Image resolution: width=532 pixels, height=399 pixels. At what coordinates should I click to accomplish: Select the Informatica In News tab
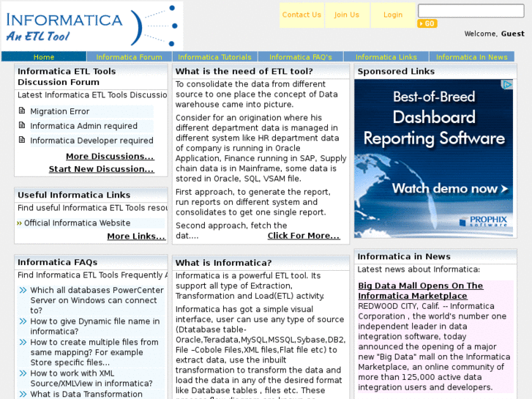point(471,56)
